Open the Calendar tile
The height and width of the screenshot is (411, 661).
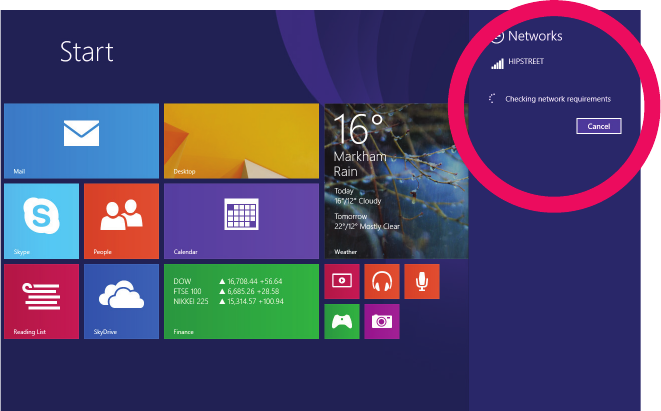[242, 221]
